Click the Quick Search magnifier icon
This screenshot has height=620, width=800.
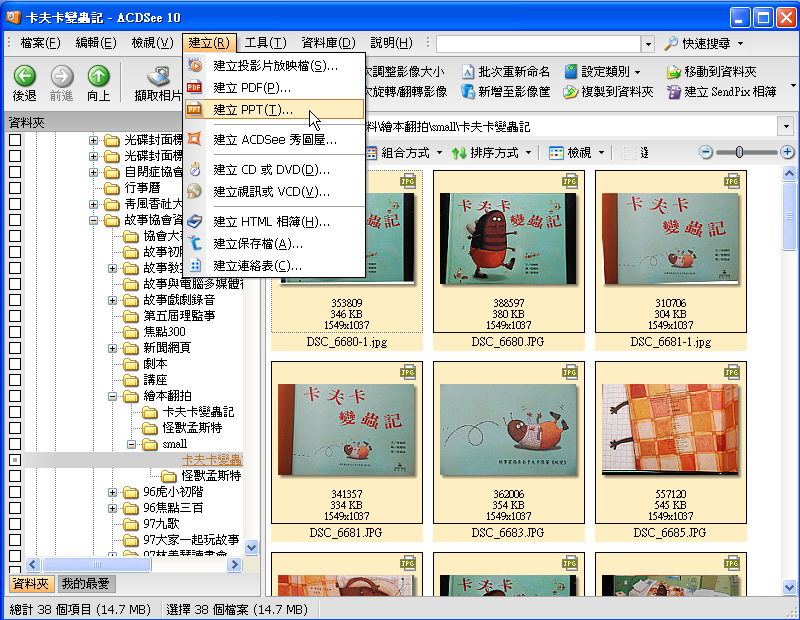pos(670,43)
